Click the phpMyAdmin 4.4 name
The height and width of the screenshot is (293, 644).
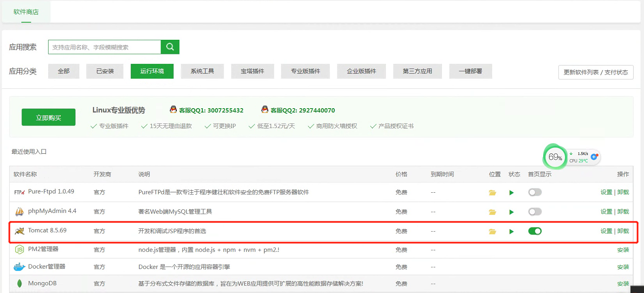pos(52,211)
